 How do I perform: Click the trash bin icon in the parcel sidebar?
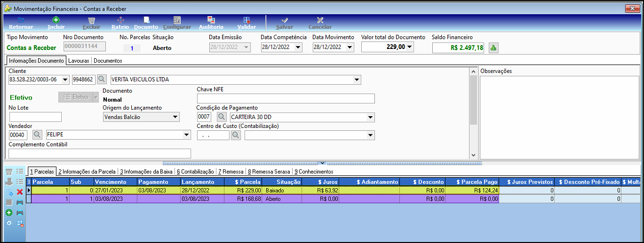pyautogui.click(x=9, y=172)
